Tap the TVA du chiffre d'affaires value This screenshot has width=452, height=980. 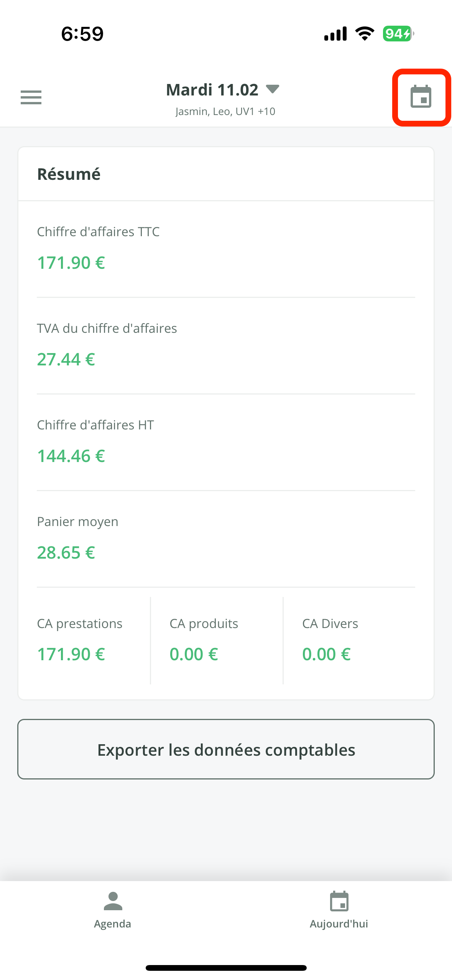tap(66, 360)
